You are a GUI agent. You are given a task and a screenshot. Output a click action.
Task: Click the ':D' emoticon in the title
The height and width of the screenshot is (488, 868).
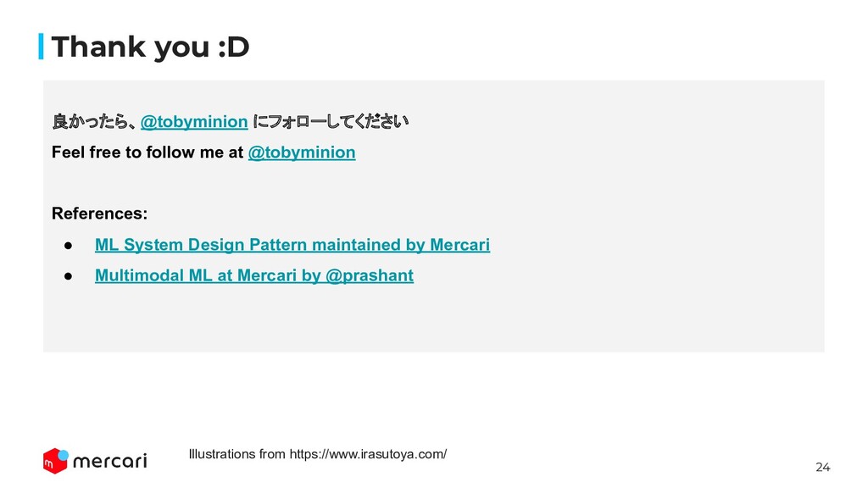pyautogui.click(x=234, y=47)
